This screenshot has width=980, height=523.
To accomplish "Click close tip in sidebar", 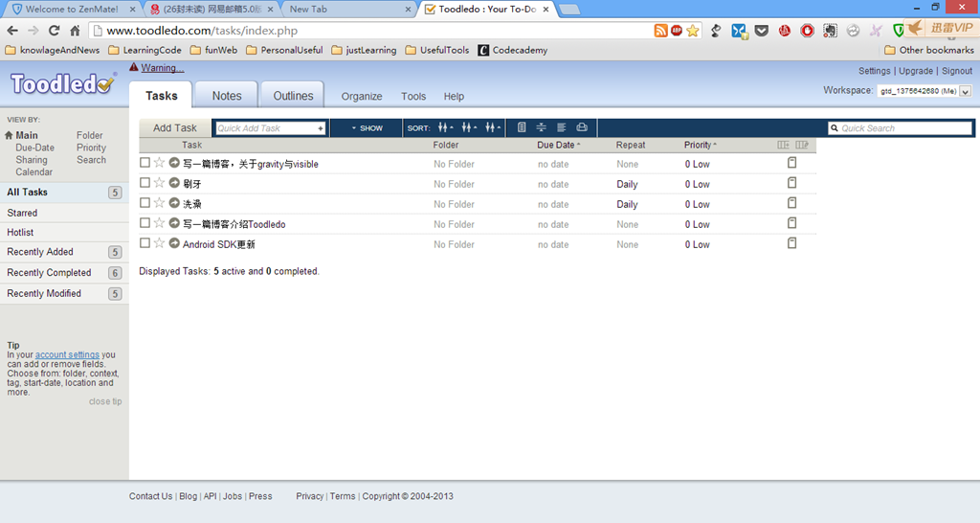I will tap(105, 401).
